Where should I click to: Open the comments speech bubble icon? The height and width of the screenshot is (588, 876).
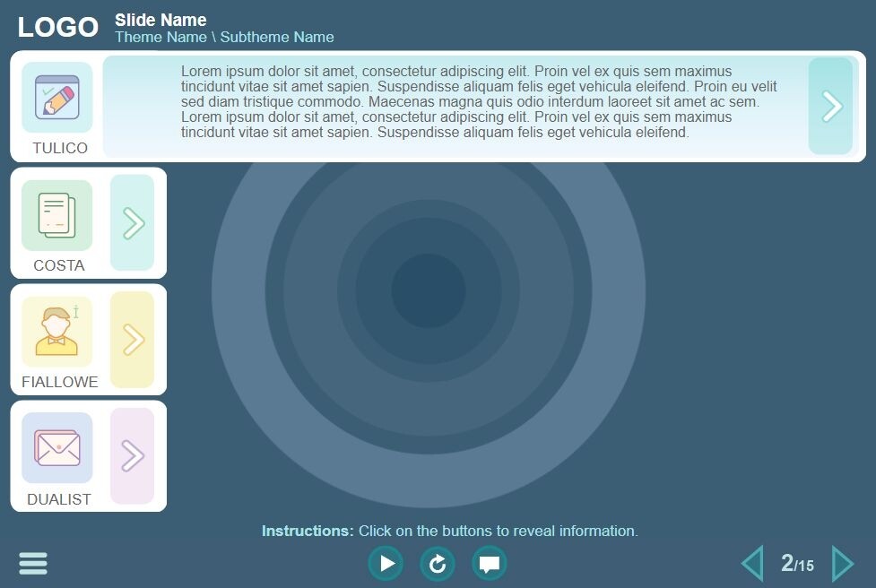[x=490, y=564]
